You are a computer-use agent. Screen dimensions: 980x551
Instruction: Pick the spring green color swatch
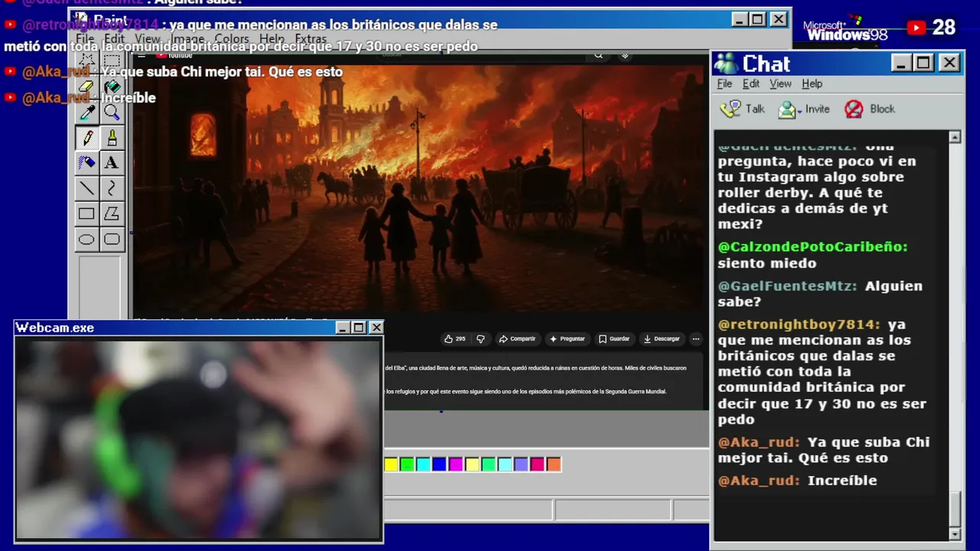click(x=488, y=465)
